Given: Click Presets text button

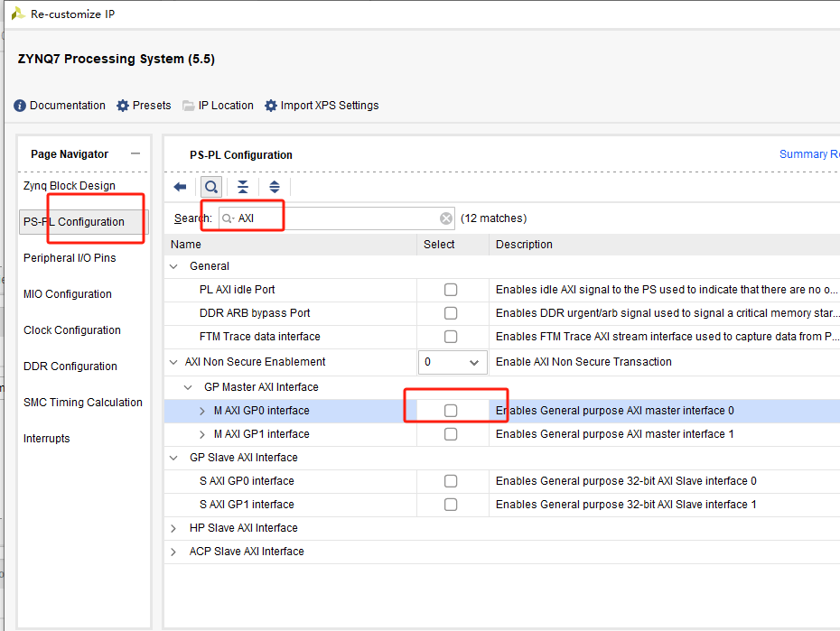Looking at the screenshot, I should coord(152,106).
